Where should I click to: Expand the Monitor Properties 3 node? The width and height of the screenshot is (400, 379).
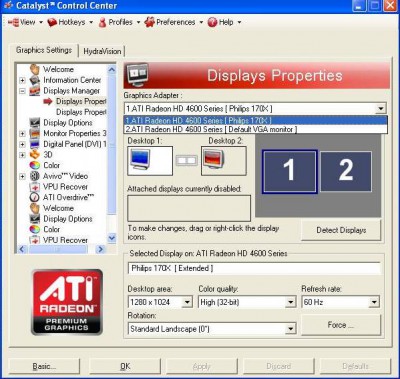[x=22, y=134]
